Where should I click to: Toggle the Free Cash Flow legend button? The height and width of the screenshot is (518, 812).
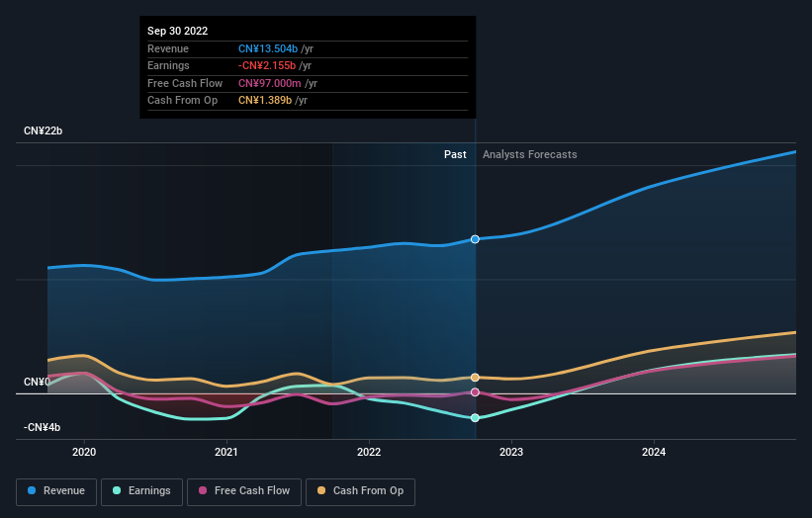coord(244,491)
